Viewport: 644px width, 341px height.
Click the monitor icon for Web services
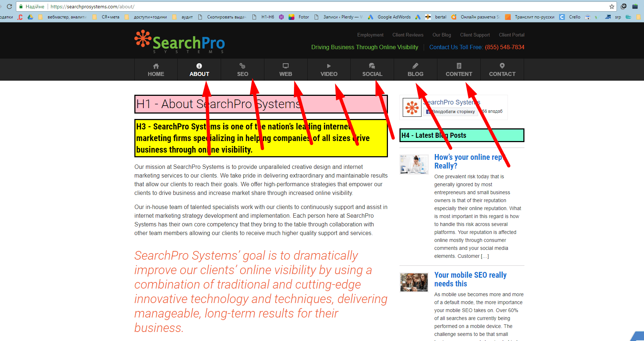pyautogui.click(x=286, y=65)
